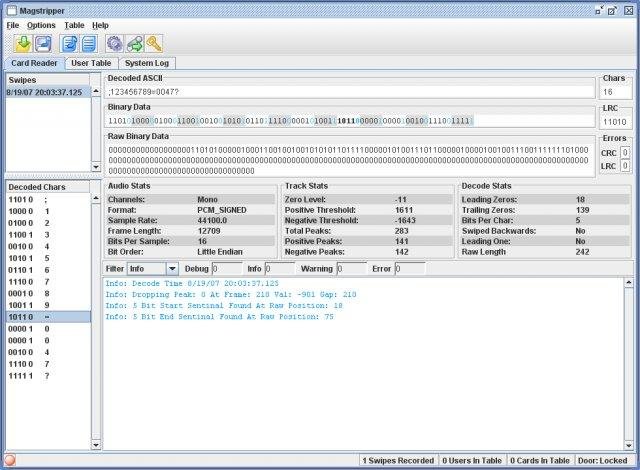
Task: Click the green arrow user toolbar icon
Action: [x=134, y=44]
